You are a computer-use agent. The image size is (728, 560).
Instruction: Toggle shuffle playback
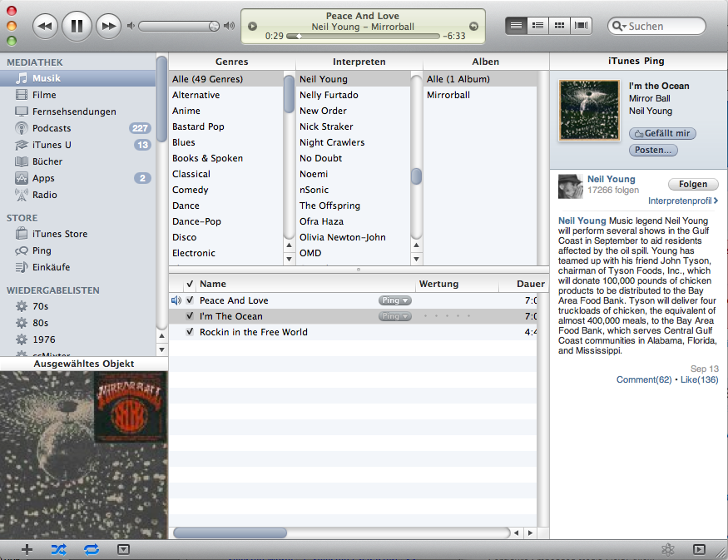[x=59, y=550]
